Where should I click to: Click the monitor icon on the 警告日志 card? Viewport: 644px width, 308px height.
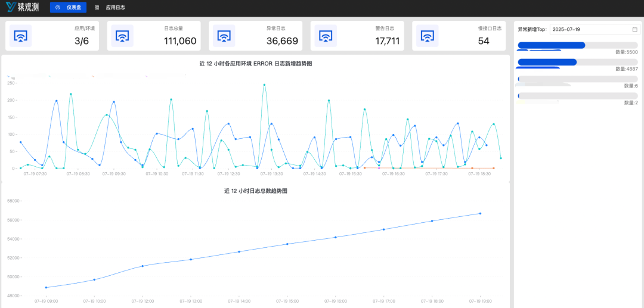[326, 36]
